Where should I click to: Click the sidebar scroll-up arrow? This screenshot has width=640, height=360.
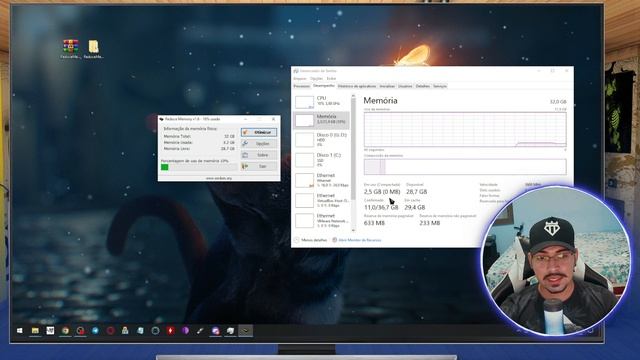click(x=353, y=96)
